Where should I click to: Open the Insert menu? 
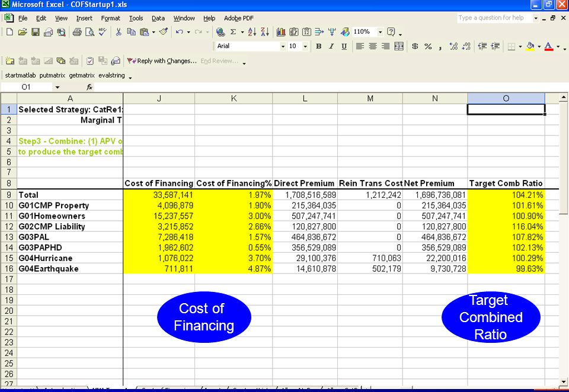click(x=84, y=18)
